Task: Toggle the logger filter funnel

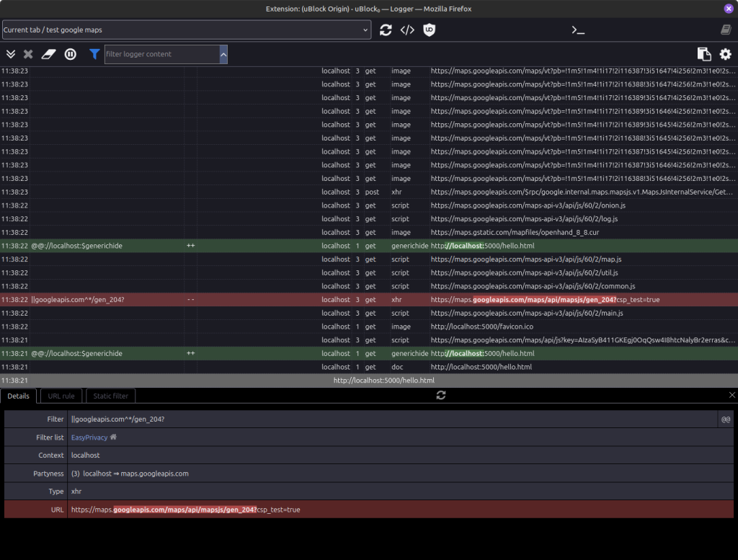Action: click(x=94, y=54)
